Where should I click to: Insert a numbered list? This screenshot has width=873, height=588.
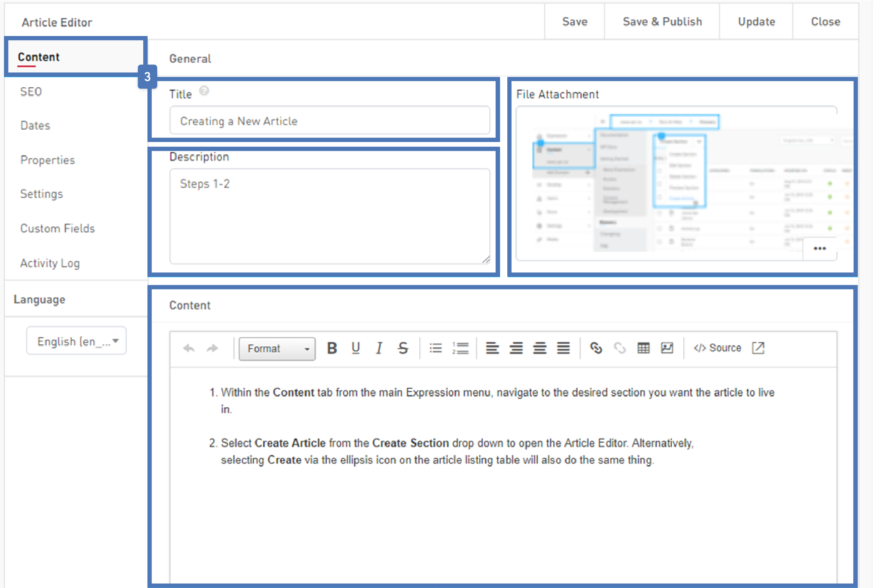[461, 348]
